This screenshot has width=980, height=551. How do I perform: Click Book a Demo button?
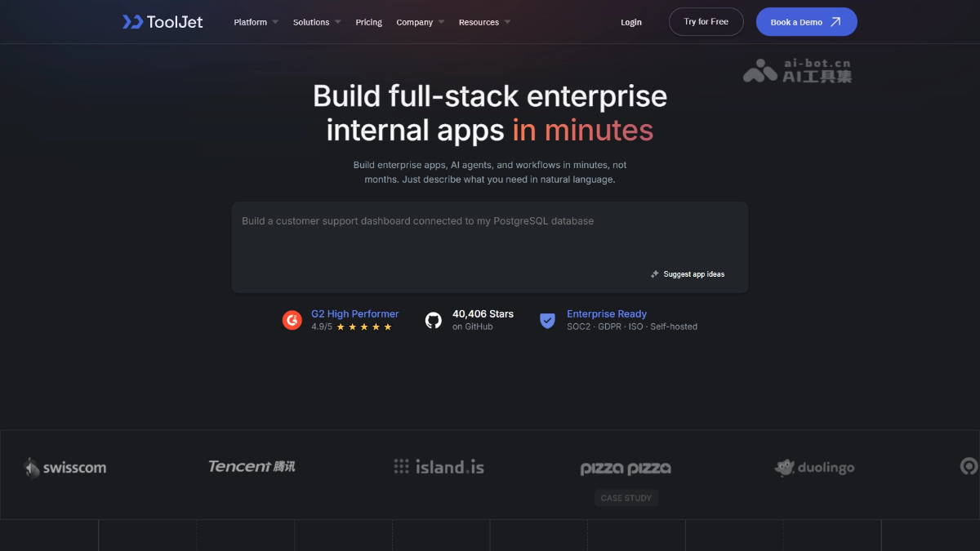click(x=807, y=22)
